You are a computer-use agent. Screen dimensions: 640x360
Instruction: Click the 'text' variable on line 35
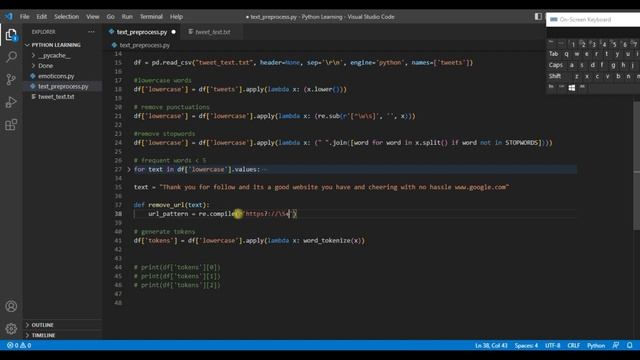141,187
